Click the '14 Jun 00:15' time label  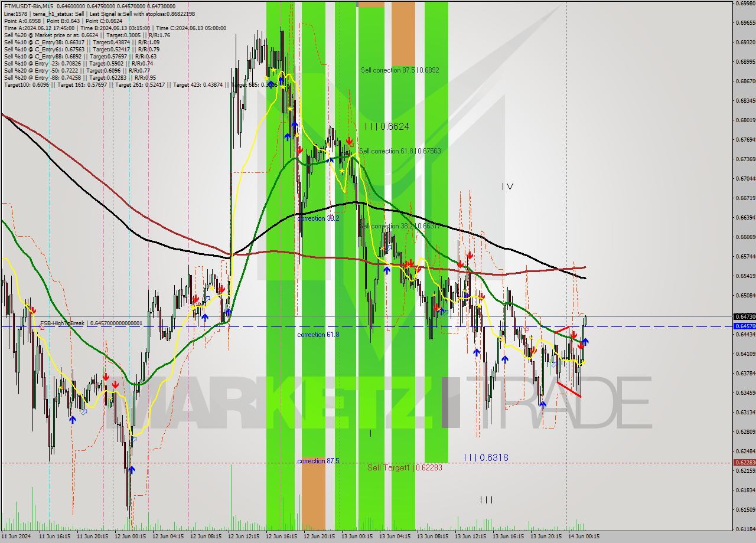[x=584, y=537]
